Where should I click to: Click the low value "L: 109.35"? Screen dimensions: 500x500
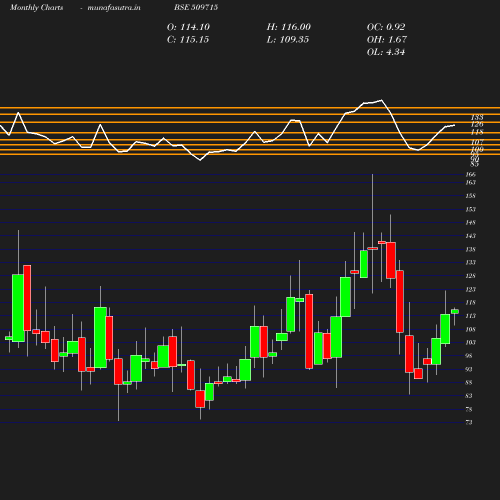pyautogui.click(x=288, y=40)
